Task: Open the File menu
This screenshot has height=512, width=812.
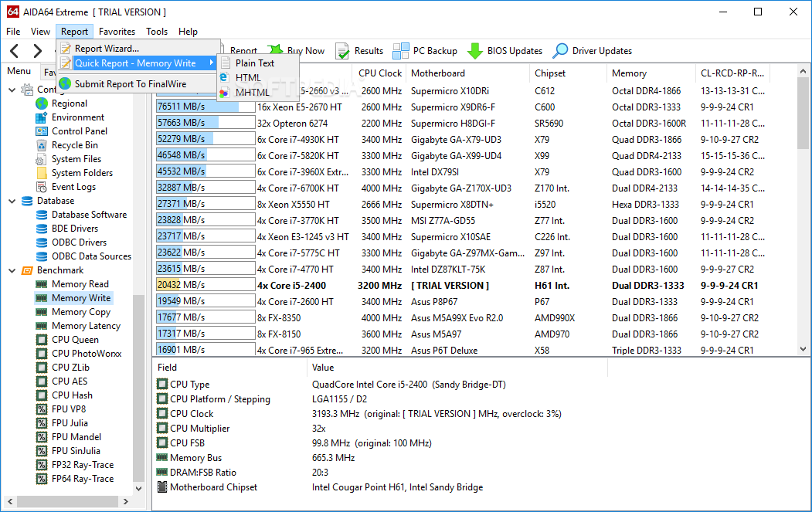Action: point(13,32)
